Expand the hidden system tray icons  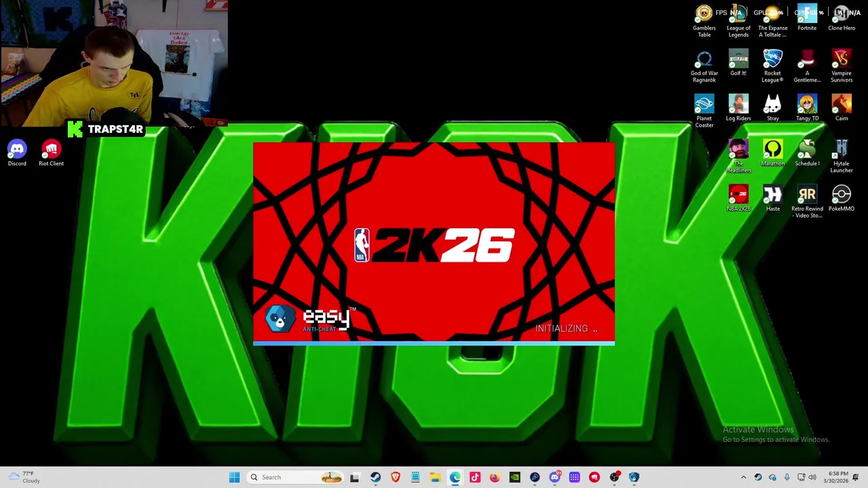click(743, 477)
